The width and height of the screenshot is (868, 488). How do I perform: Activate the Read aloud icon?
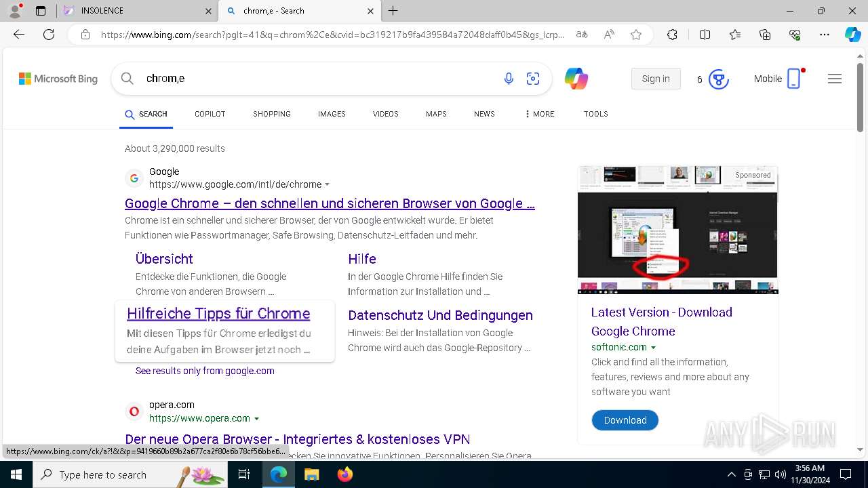pyautogui.click(x=609, y=35)
